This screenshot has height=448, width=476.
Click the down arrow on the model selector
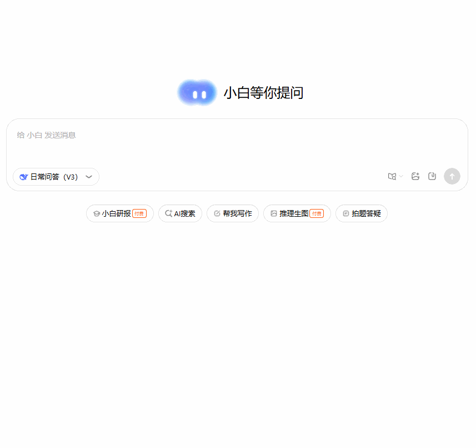pyautogui.click(x=89, y=176)
